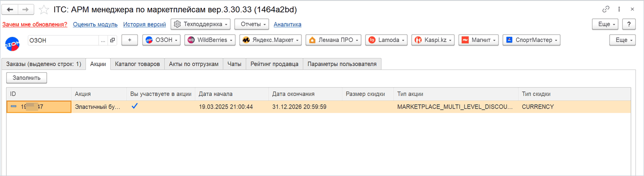Viewport: 644px width, 176px height.
Task: Open the ellipsis selector in the OZON field
Action: tap(103, 40)
